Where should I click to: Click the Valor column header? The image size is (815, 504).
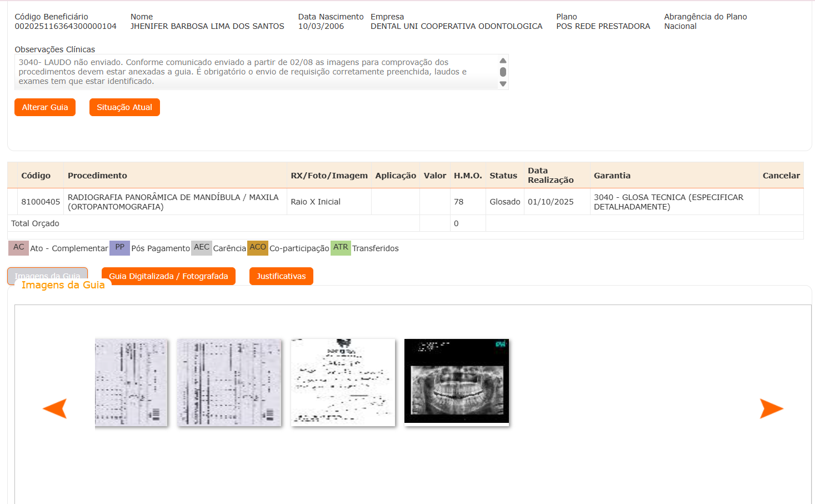click(435, 176)
